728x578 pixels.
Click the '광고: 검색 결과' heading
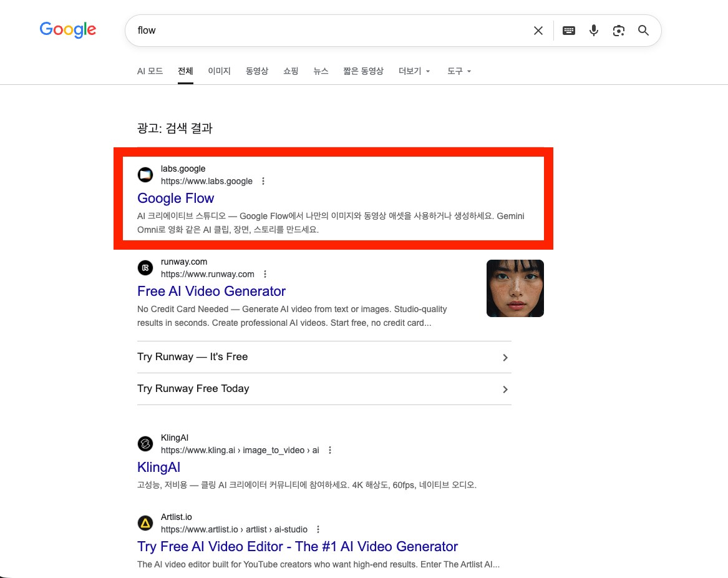click(x=175, y=128)
